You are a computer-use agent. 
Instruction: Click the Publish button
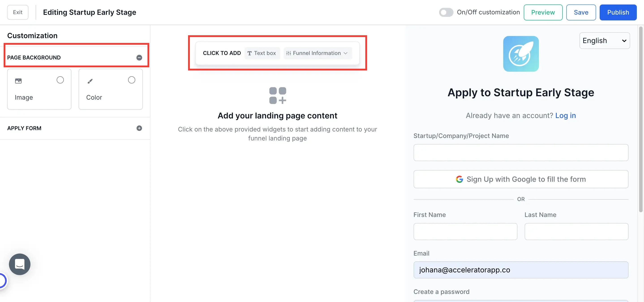(618, 12)
